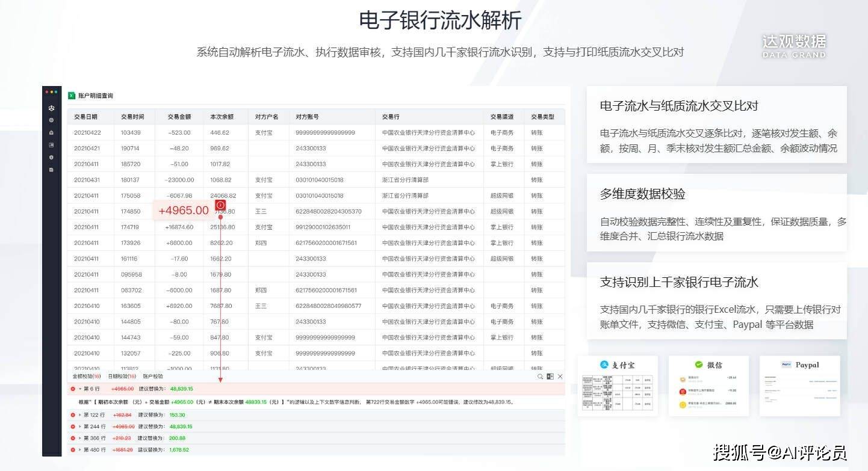The height and width of the screenshot is (471, 868).
Task: Click the lock icon in the left sidebar
Action: pos(52,134)
